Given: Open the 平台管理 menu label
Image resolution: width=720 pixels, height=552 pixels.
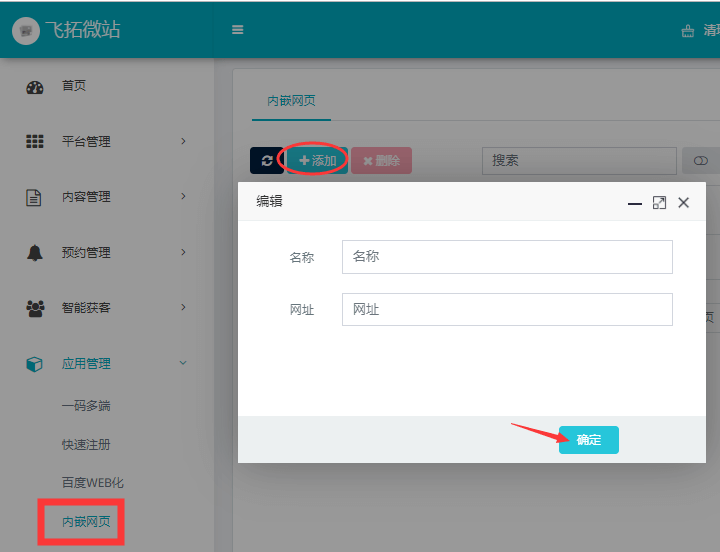Looking at the screenshot, I should pos(86,141).
